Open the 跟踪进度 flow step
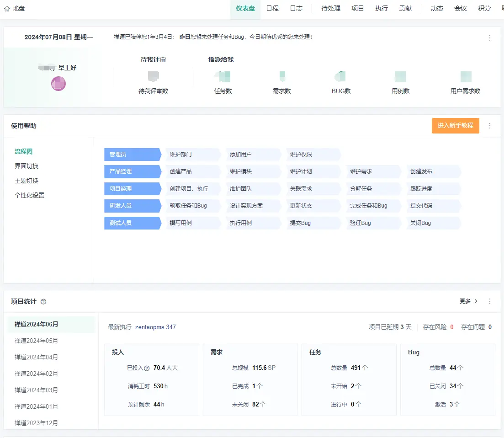Viewport: 504px width, 438px height. coord(433,189)
